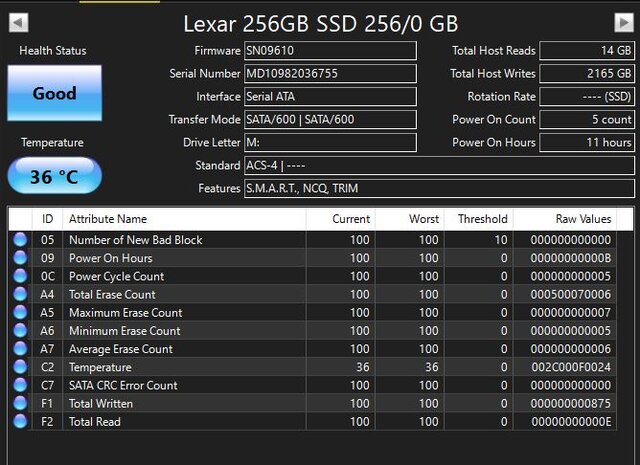Click the Attribute Name column header
Viewport: 640px width, 465px height.
(x=107, y=219)
